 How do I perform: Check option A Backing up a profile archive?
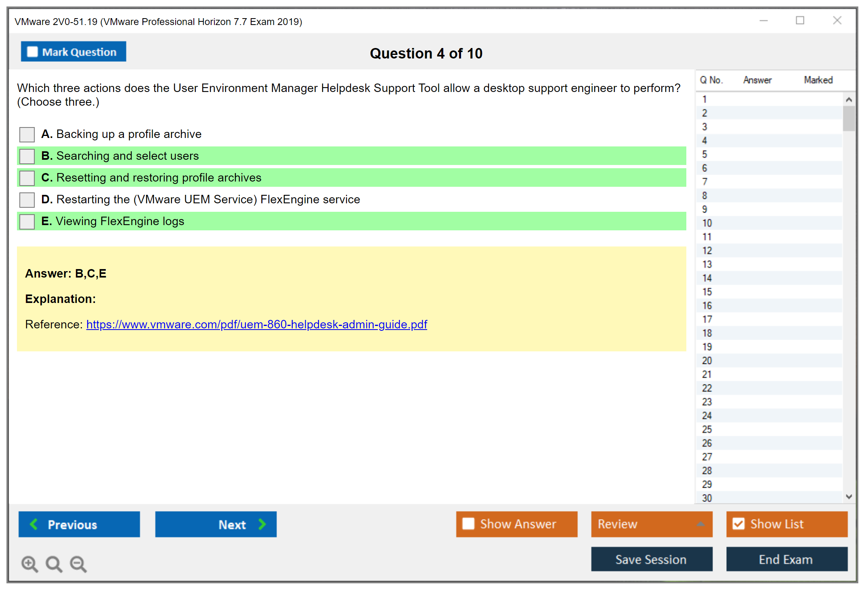[x=27, y=134]
